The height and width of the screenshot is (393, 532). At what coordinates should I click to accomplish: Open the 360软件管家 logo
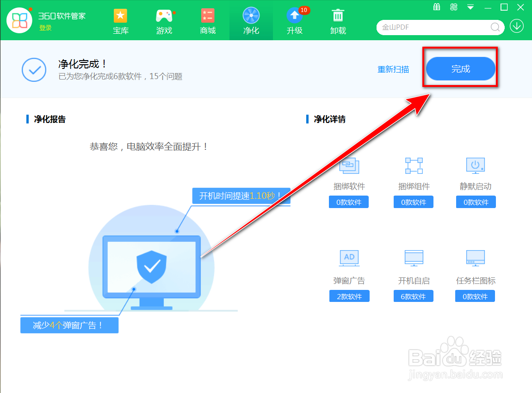19,20
